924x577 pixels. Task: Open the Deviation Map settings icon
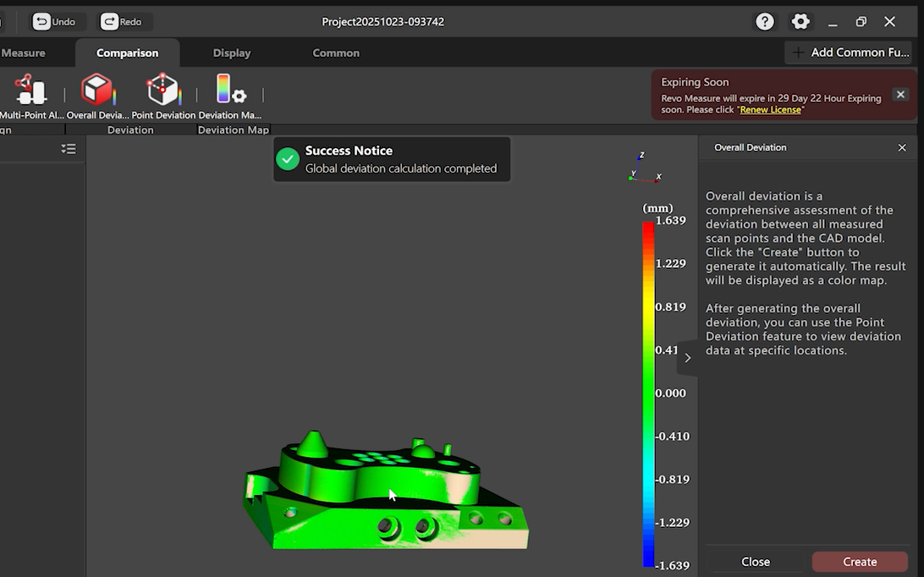click(229, 91)
